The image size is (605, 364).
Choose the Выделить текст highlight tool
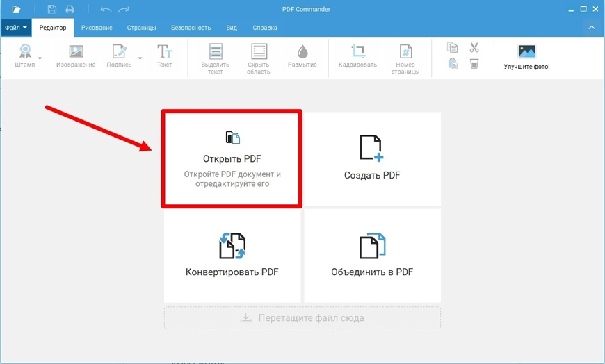[216, 59]
